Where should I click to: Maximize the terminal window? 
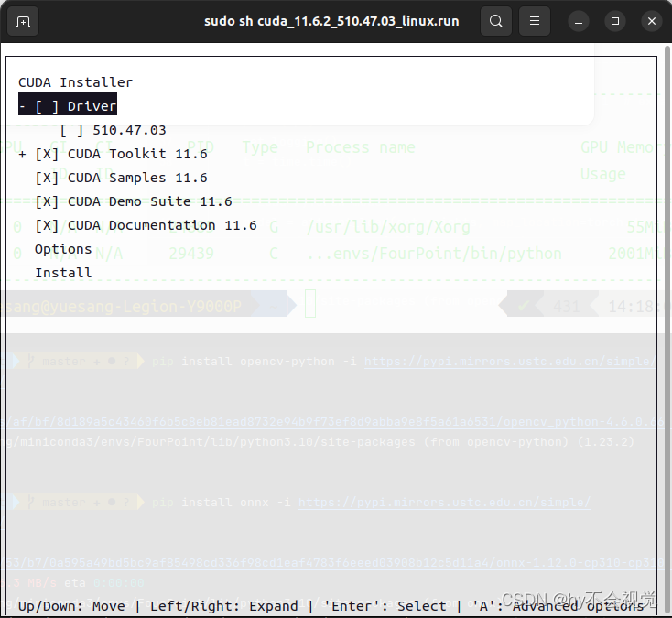[x=615, y=21]
